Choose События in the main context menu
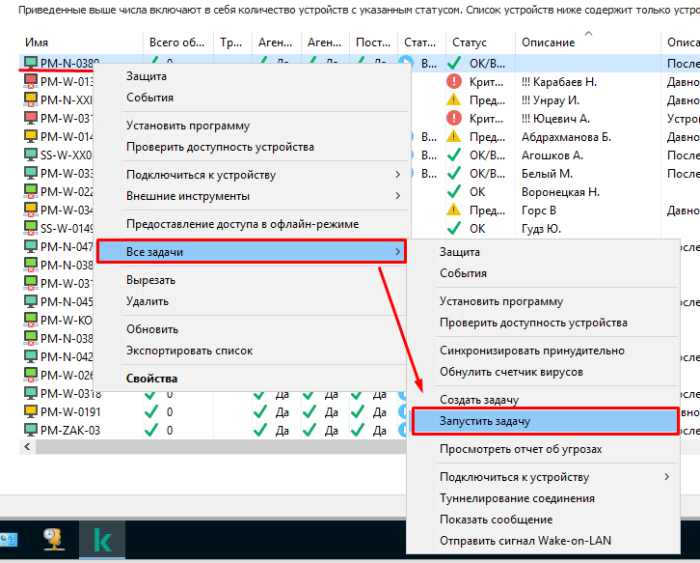This screenshot has width=700, height=563. point(150,97)
